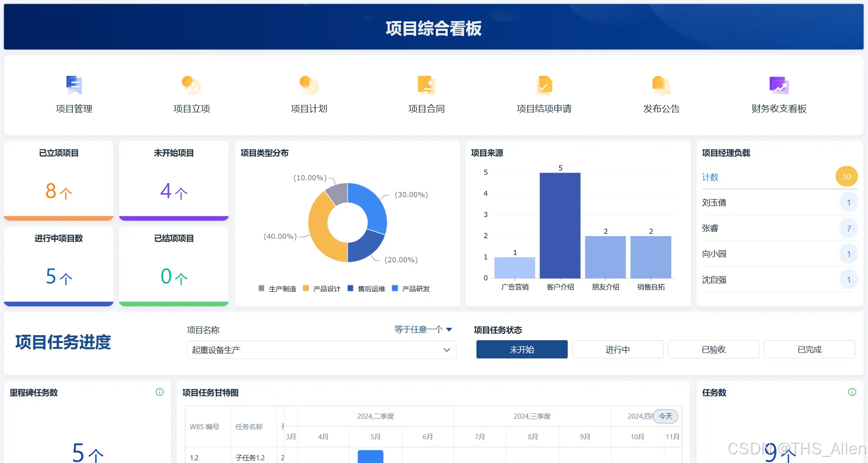The image size is (868, 463).
Task: Click the 项目计划 label
Action: pos(309,109)
